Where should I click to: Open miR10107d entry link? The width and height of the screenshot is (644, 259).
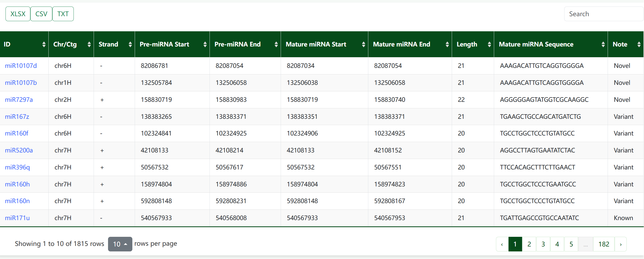tap(21, 66)
